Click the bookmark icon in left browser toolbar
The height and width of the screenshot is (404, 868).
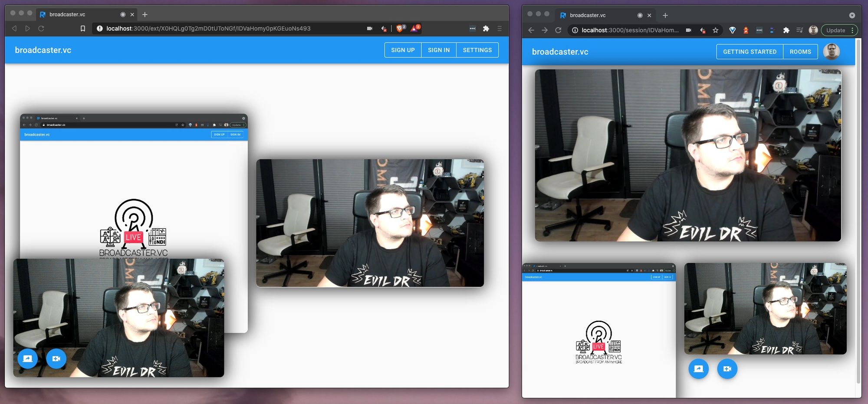(83, 28)
